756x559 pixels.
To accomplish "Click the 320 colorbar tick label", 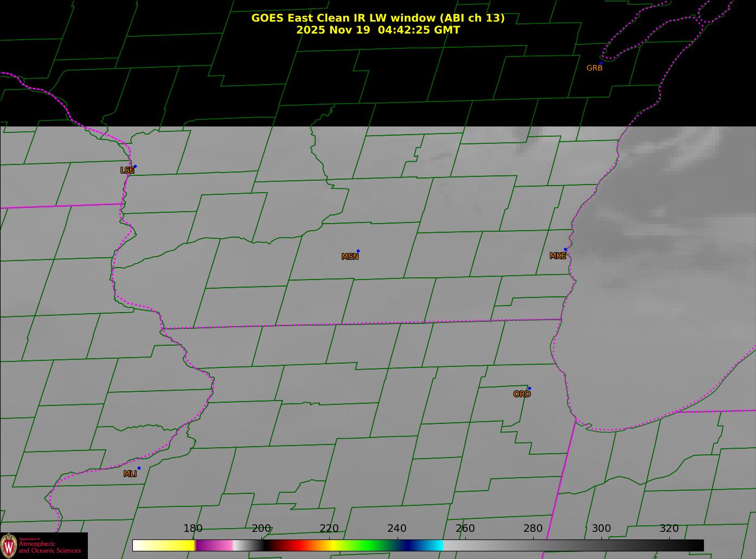I will coord(669,529).
